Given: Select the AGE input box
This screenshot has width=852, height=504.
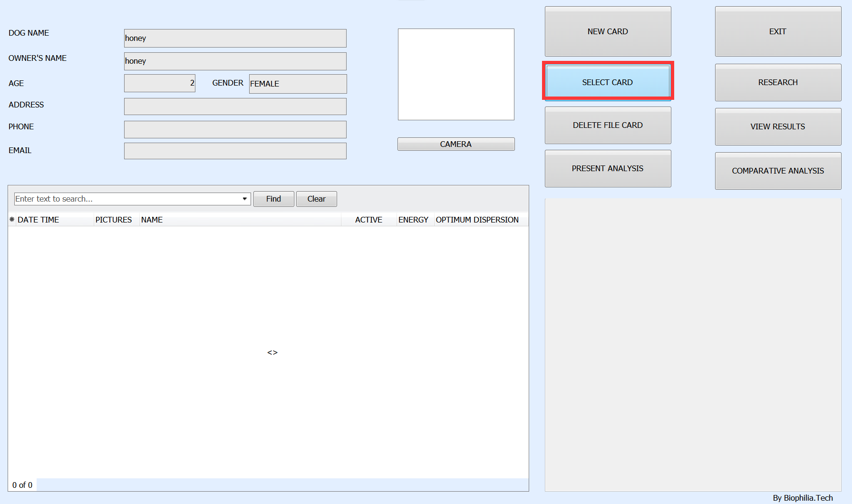Looking at the screenshot, I should pyautogui.click(x=159, y=83).
